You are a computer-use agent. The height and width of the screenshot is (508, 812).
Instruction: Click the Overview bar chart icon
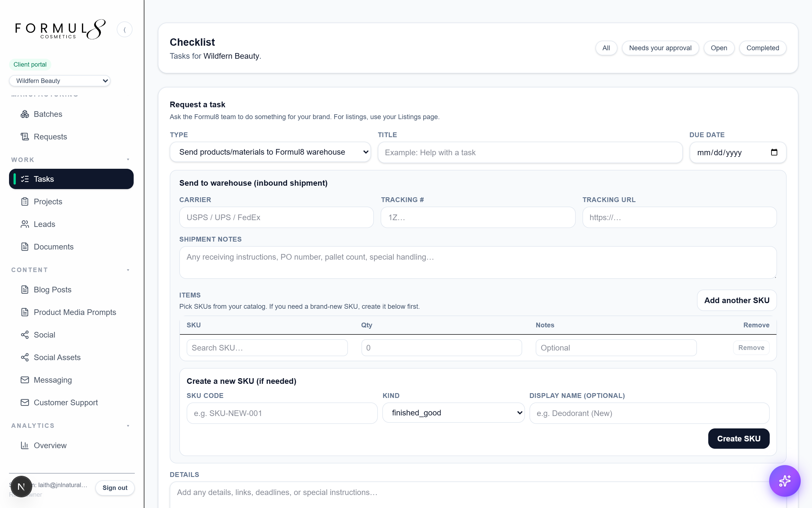click(x=25, y=445)
